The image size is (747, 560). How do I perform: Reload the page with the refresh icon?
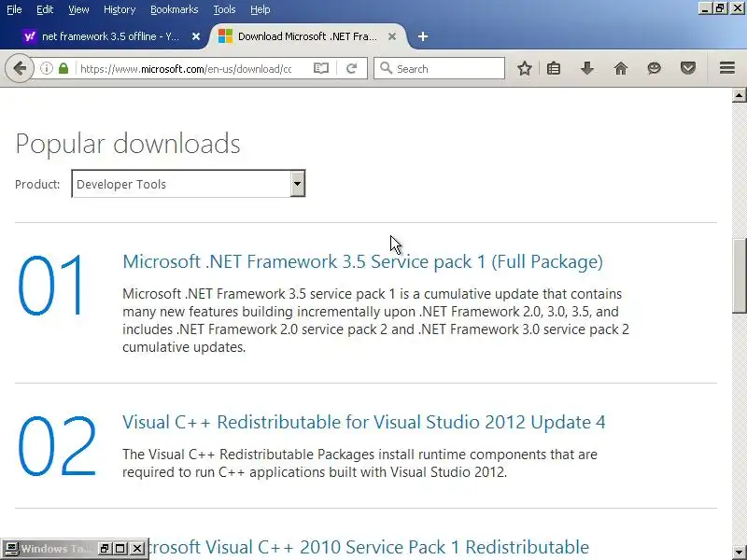point(352,68)
